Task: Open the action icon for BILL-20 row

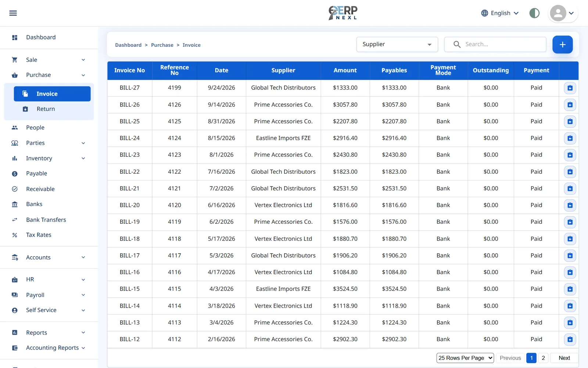Action: pos(570,205)
